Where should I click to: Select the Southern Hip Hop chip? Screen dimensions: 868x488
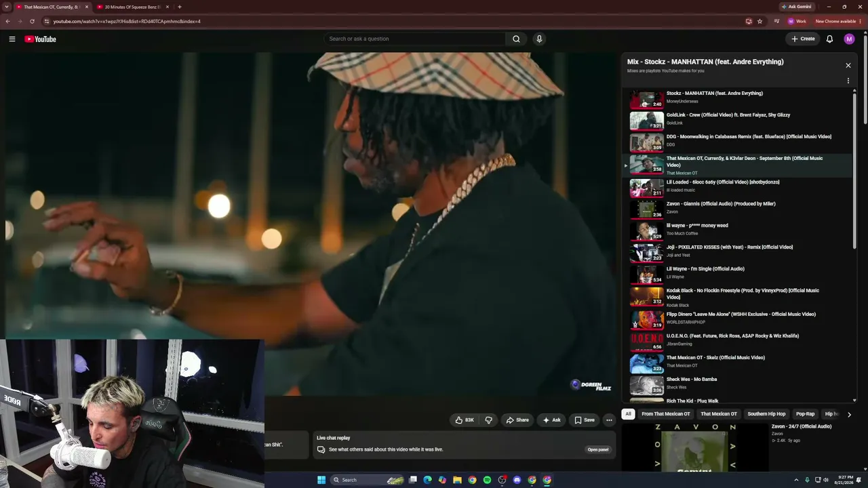[x=766, y=414]
